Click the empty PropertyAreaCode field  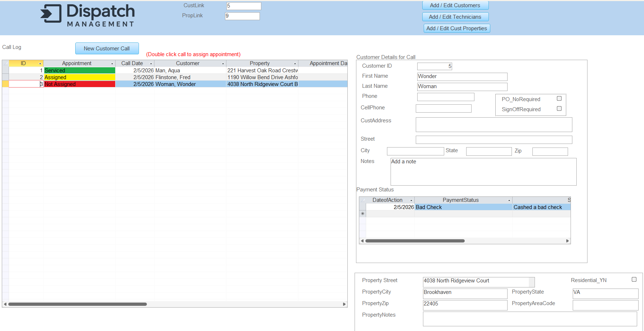point(605,305)
